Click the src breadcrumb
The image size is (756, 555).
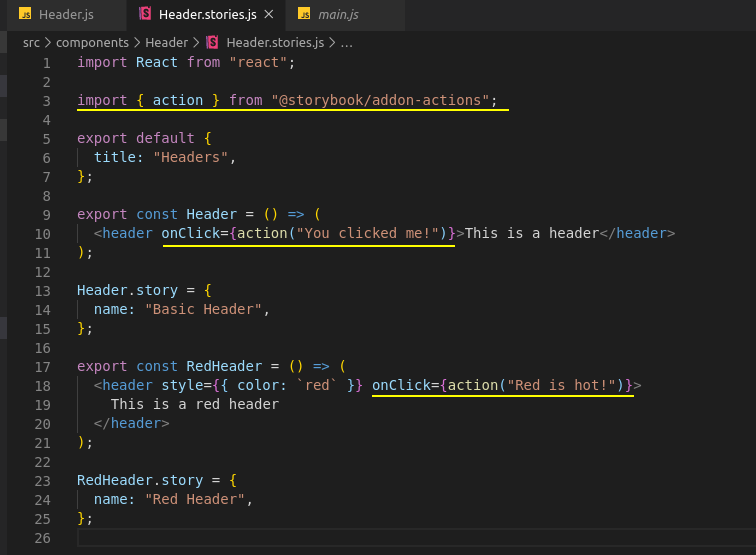[31, 43]
